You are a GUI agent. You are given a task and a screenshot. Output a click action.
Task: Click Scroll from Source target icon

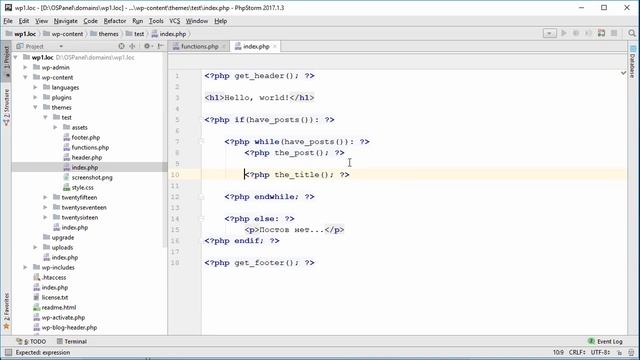[x=121, y=46]
